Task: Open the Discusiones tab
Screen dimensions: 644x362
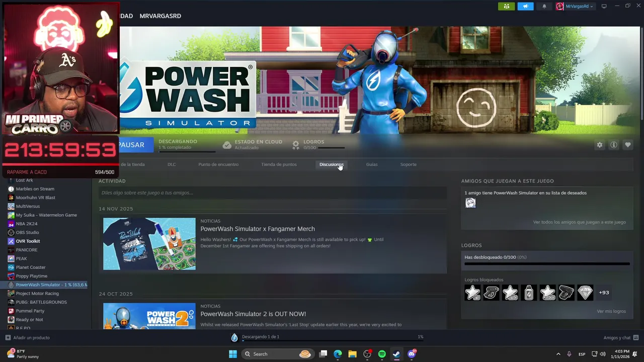Action: (331, 164)
